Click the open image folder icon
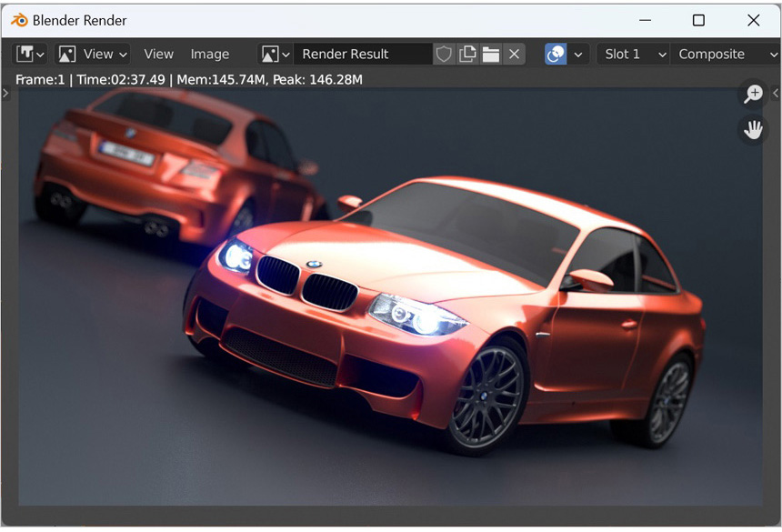This screenshot has height=532, width=782. click(491, 55)
